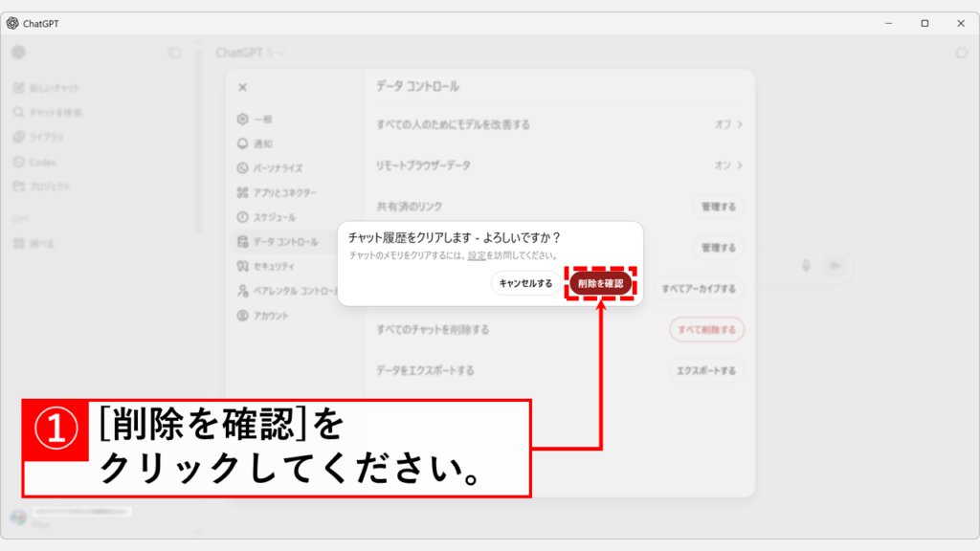Open the アプリとコネクター settings icon
Image resolution: width=980 pixels, height=551 pixels.
click(x=242, y=192)
